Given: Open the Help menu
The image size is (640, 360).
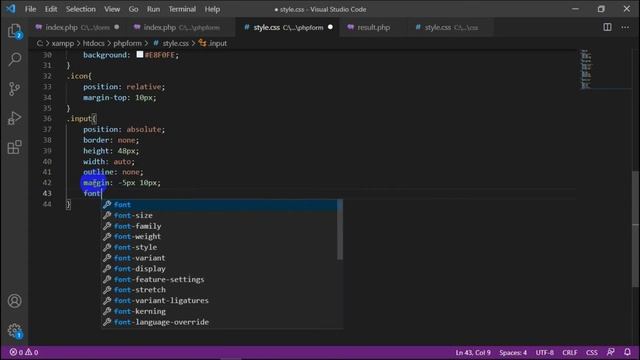Looking at the screenshot, I should pyautogui.click(x=212, y=9).
